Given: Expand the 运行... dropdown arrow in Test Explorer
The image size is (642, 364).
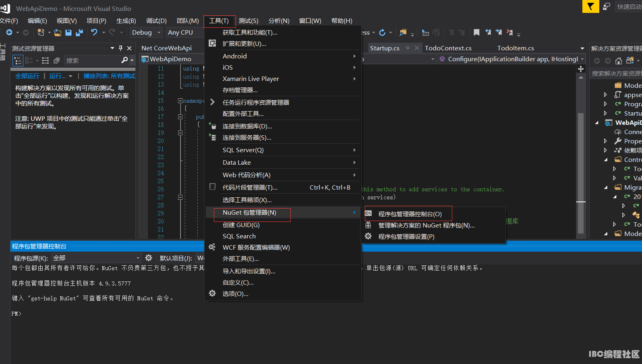Looking at the screenshot, I should 70,76.
